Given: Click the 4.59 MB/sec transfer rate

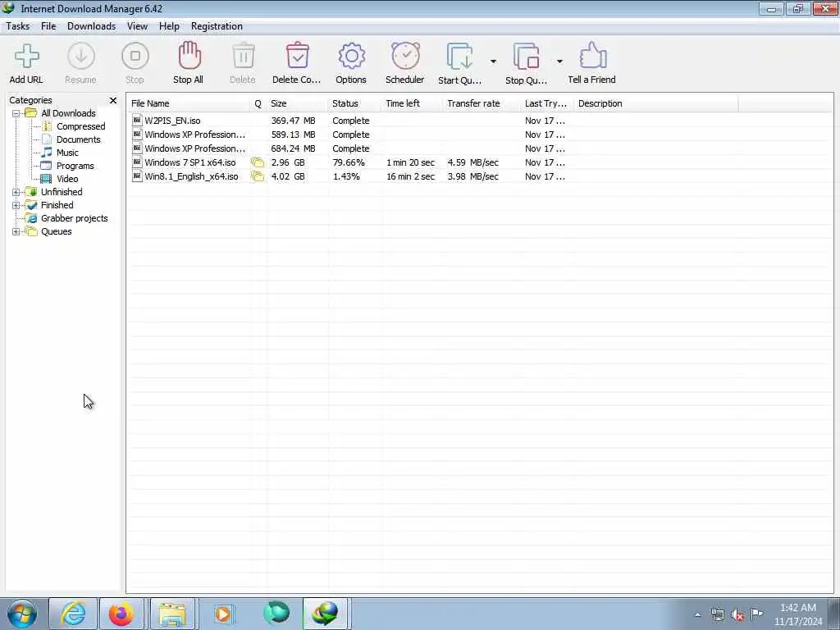Looking at the screenshot, I should [473, 163].
